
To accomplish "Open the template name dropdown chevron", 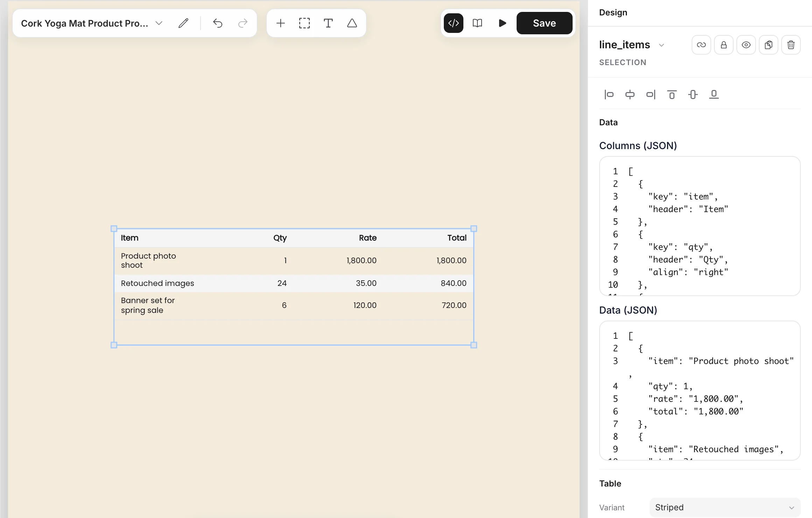I will (159, 23).
